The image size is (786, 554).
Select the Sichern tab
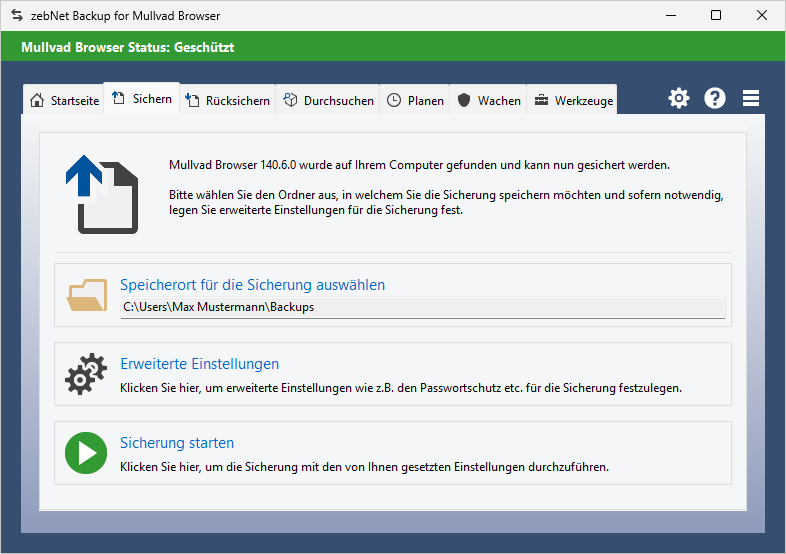tap(142, 99)
